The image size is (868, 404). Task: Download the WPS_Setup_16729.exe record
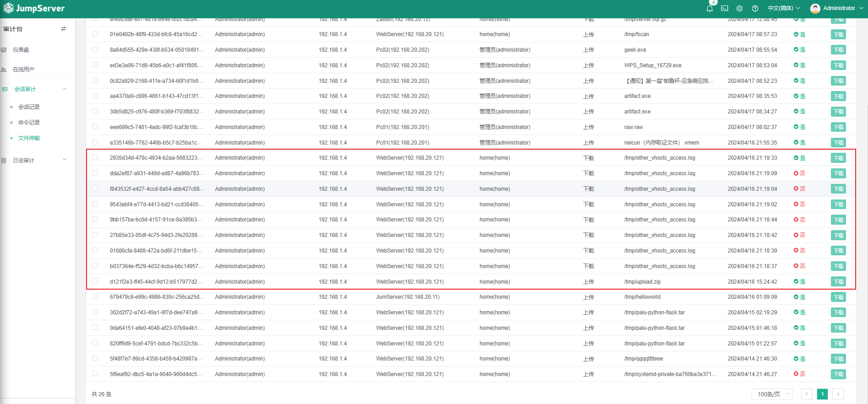click(x=838, y=65)
